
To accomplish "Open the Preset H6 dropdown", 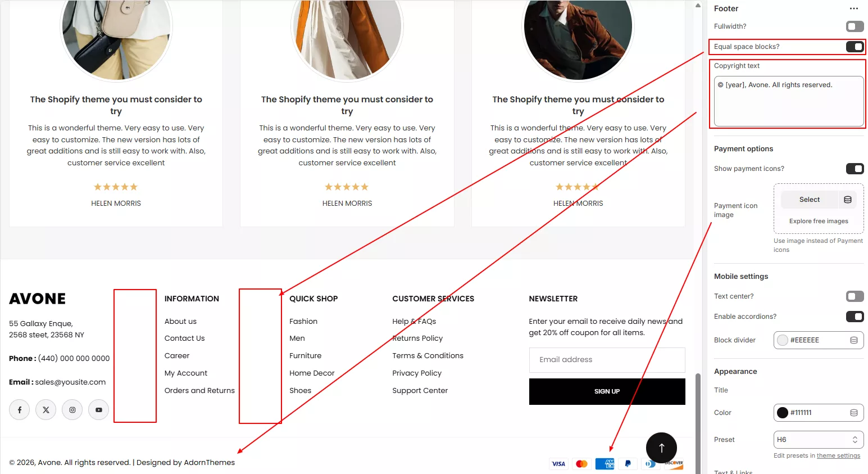I will coord(818,440).
